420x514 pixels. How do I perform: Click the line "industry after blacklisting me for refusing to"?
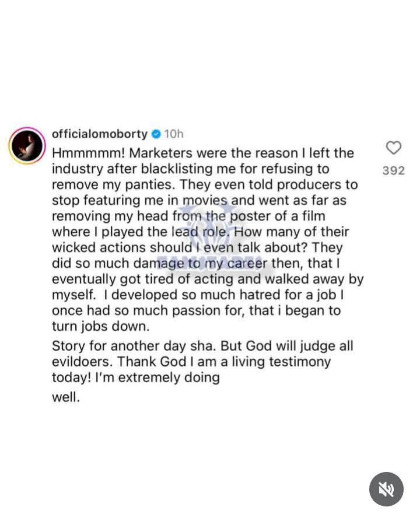[191, 169]
